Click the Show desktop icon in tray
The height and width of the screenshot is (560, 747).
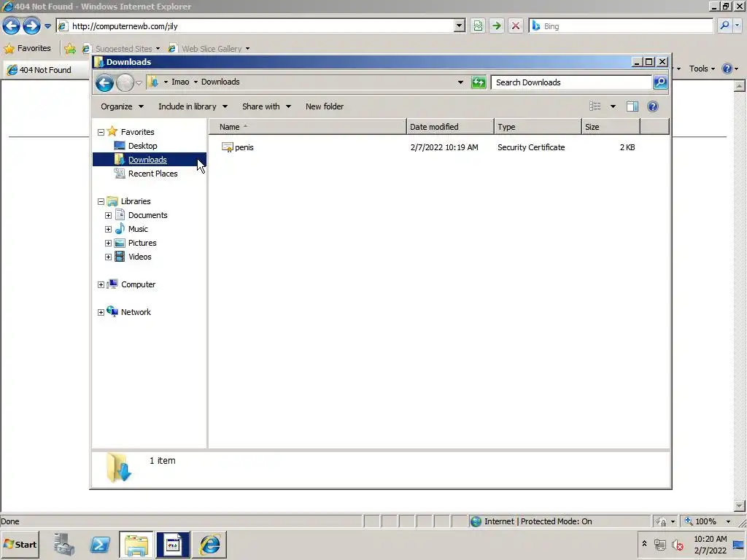pyautogui.click(x=739, y=545)
